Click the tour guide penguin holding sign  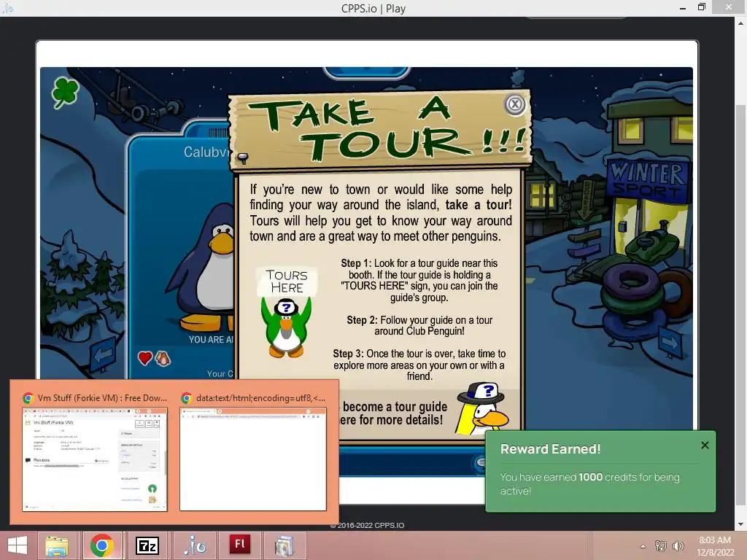286,313
